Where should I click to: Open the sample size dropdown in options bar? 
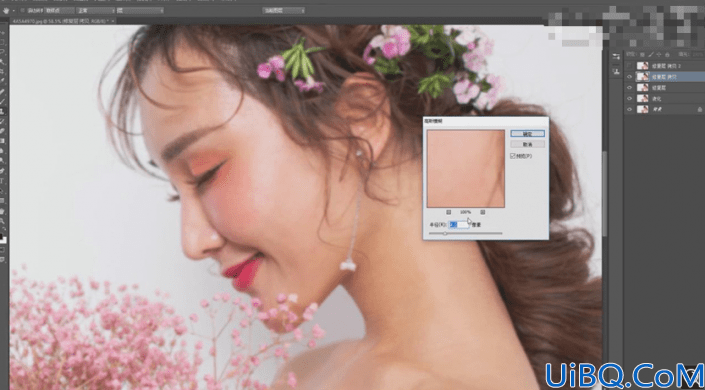point(59,10)
